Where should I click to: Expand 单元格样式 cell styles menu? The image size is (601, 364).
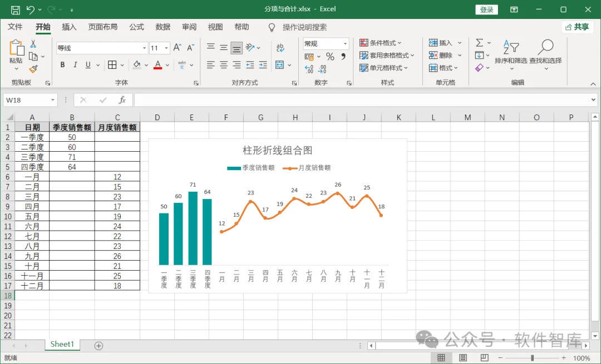(383, 68)
